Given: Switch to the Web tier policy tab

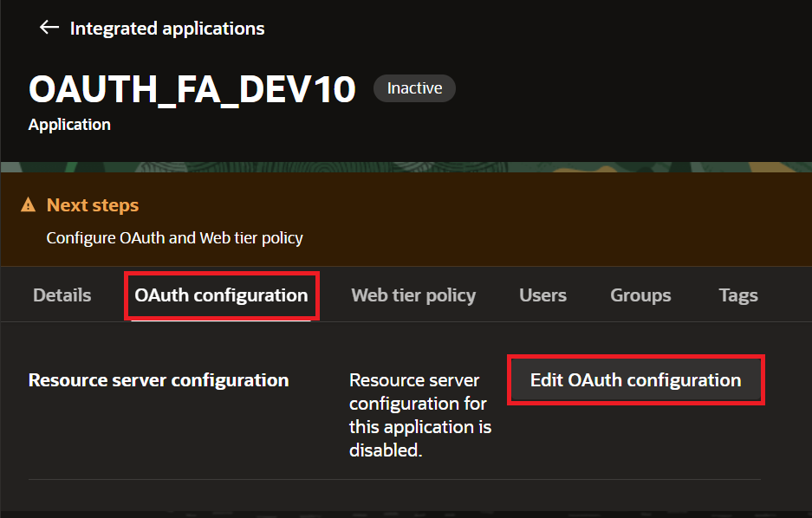Looking at the screenshot, I should coord(413,295).
